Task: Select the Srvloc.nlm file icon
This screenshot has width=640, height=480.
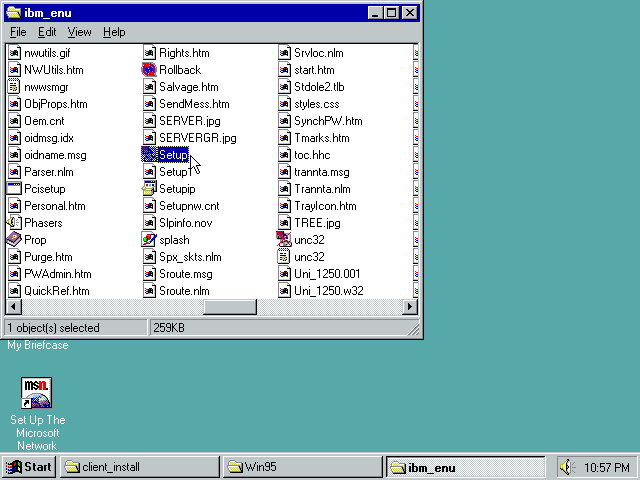Action: click(x=284, y=53)
